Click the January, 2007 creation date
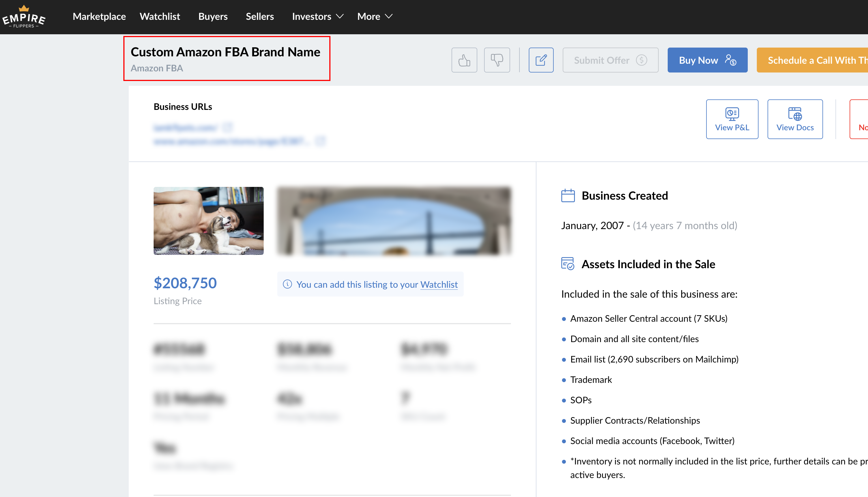Screen dimensions: 868x497 pyautogui.click(x=592, y=226)
